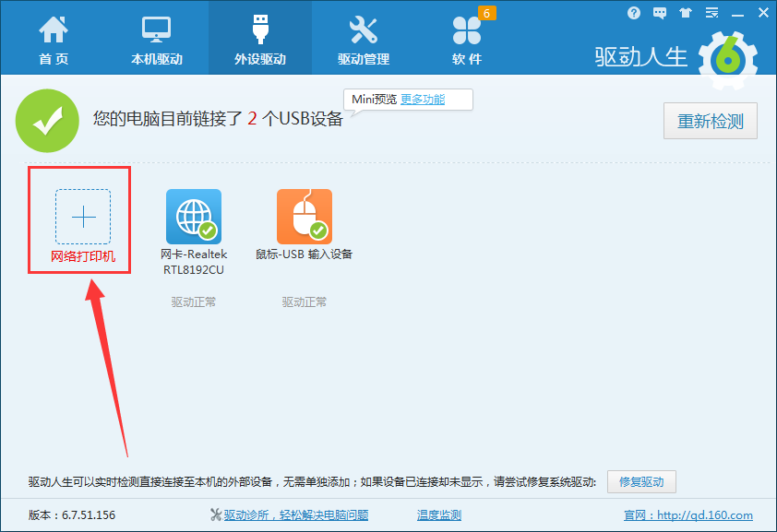Click the wrench icon on 驱动管理 tab

point(363,28)
